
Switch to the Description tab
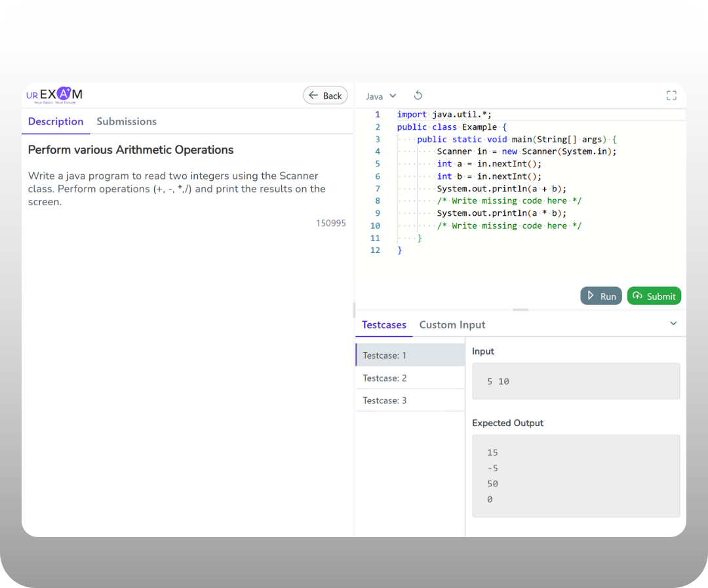point(56,121)
